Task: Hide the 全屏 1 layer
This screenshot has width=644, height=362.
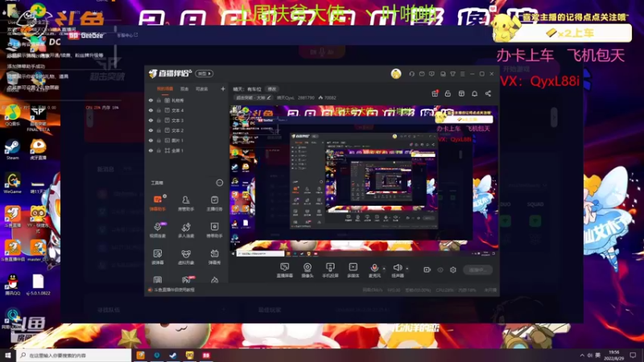Action: point(151,150)
